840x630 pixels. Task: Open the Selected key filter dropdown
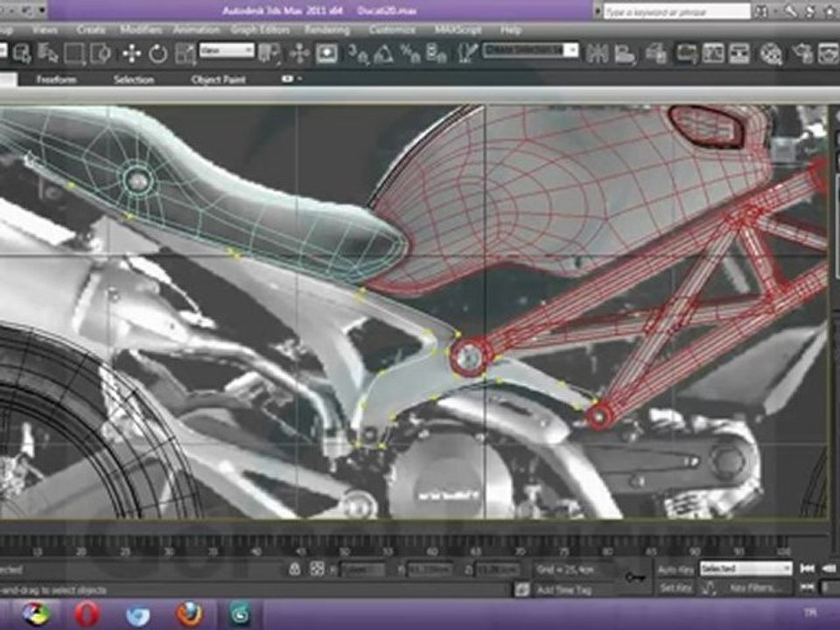pyautogui.click(x=745, y=569)
